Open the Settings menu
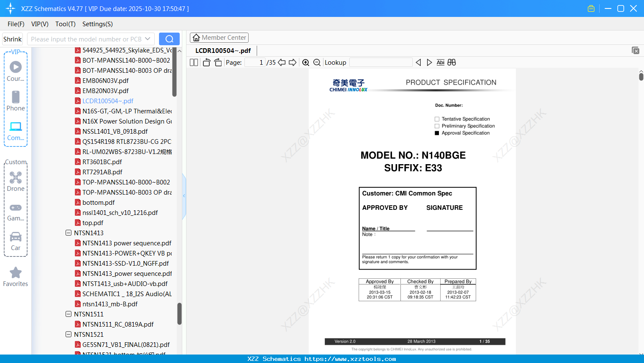Image resolution: width=644 pixels, height=363 pixels. [98, 24]
